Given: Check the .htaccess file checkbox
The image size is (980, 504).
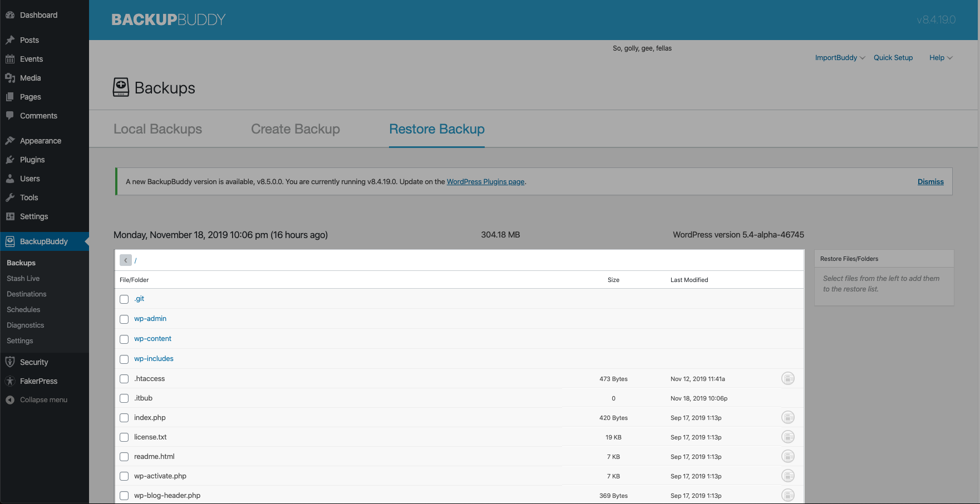Looking at the screenshot, I should (124, 379).
